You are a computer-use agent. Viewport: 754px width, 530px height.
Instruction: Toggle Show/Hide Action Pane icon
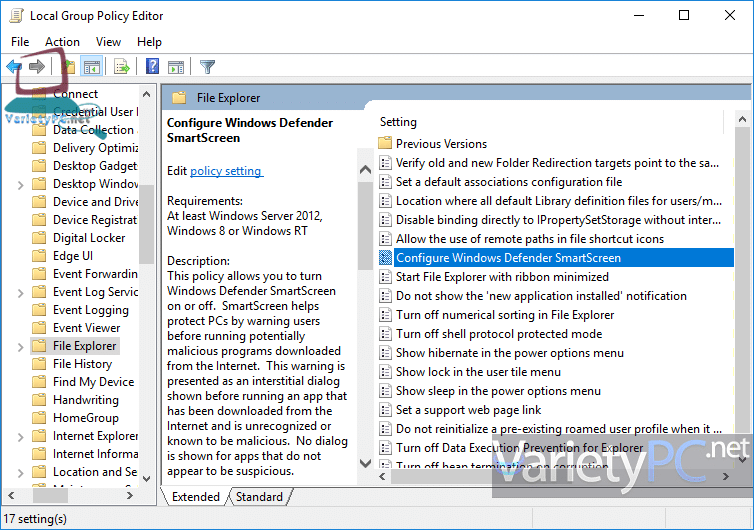pyautogui.click(x=176, y=67)
